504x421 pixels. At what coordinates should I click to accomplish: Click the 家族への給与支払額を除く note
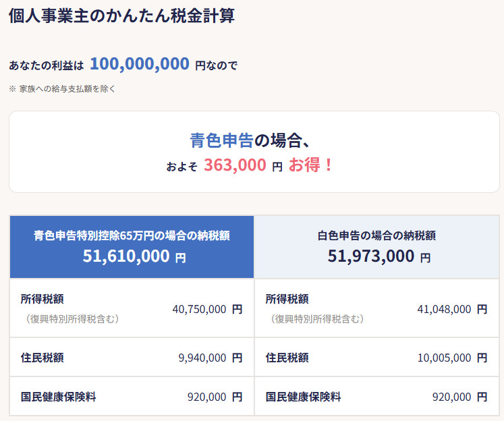[66, 88]
